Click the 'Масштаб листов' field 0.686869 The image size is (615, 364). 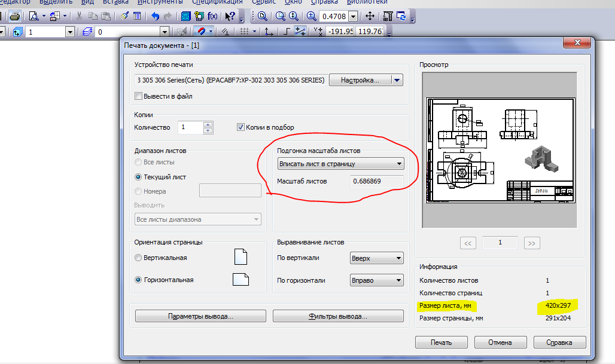point(376,181)
